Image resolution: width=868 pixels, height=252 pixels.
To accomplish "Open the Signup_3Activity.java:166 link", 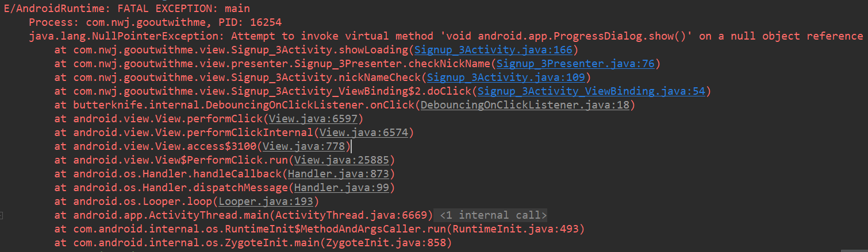I will 493,50.
